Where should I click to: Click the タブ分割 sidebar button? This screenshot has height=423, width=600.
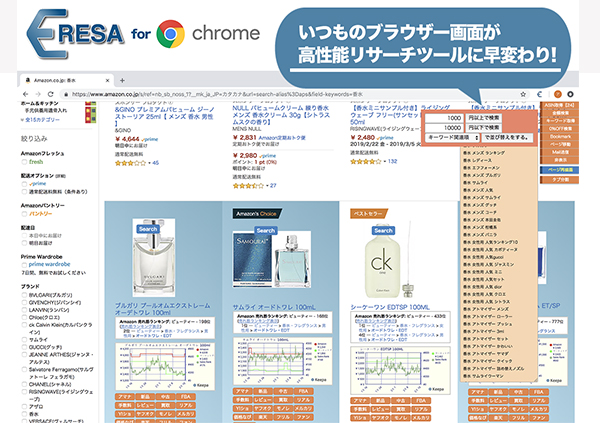click(559, 180)
